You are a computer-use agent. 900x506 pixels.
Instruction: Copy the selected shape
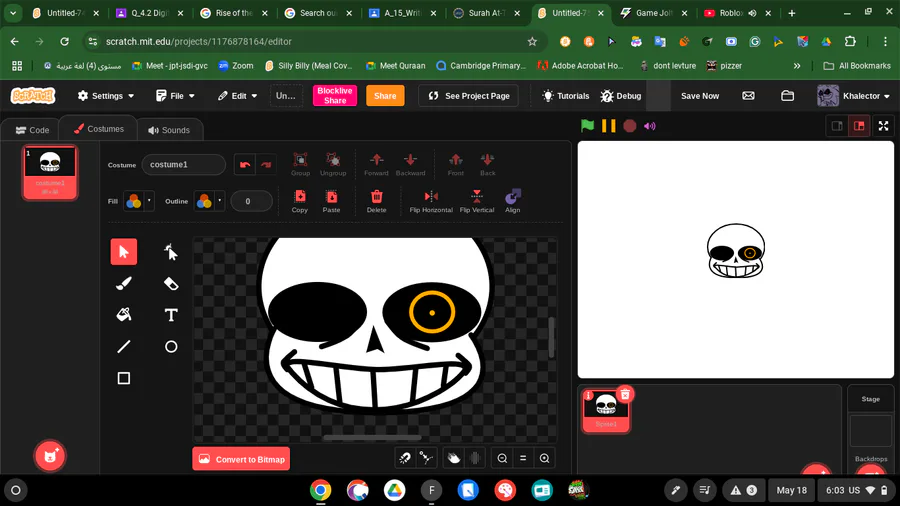coord(300,201)
